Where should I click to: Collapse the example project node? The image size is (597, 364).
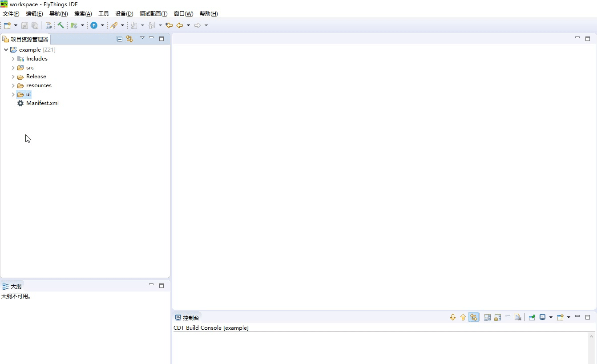[x=6, y=50]
